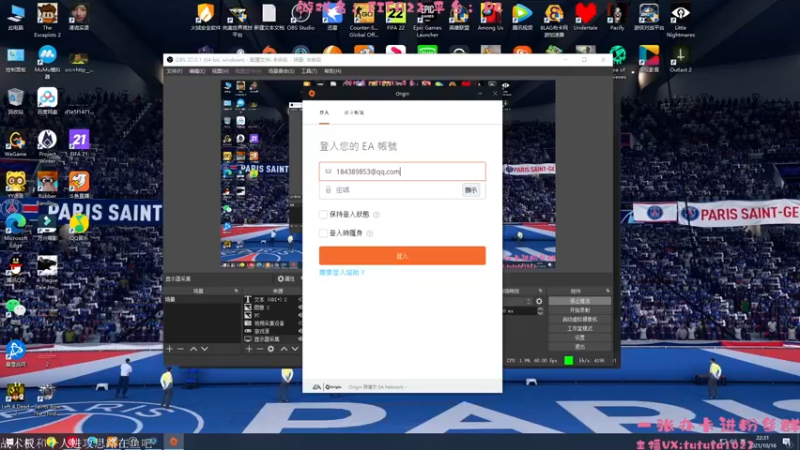Open Microsoft Edge desktop shortcut
The image size is (800, 450).
16,231
